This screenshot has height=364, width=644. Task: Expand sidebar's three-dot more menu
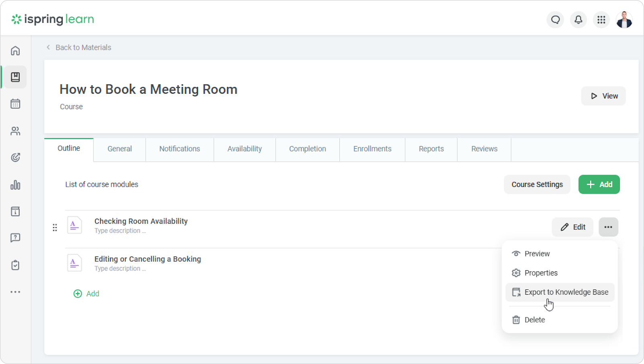pos(15,292)
